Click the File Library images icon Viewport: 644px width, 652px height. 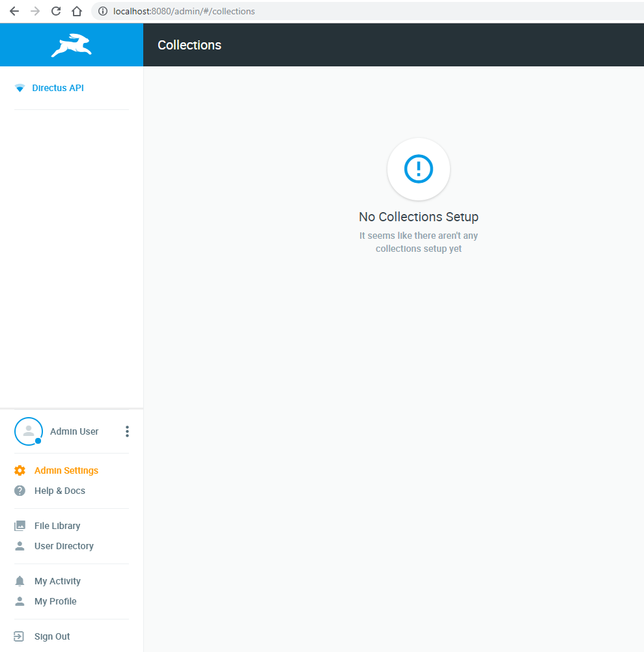click(20, 526)
